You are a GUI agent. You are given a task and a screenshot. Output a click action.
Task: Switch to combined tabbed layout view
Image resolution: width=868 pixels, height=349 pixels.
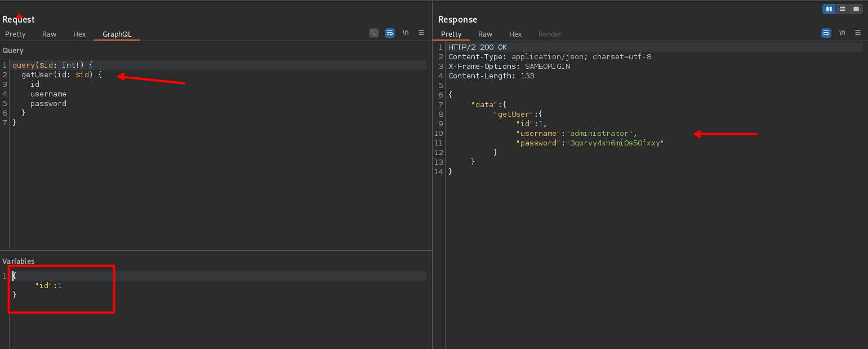point(856,9)
